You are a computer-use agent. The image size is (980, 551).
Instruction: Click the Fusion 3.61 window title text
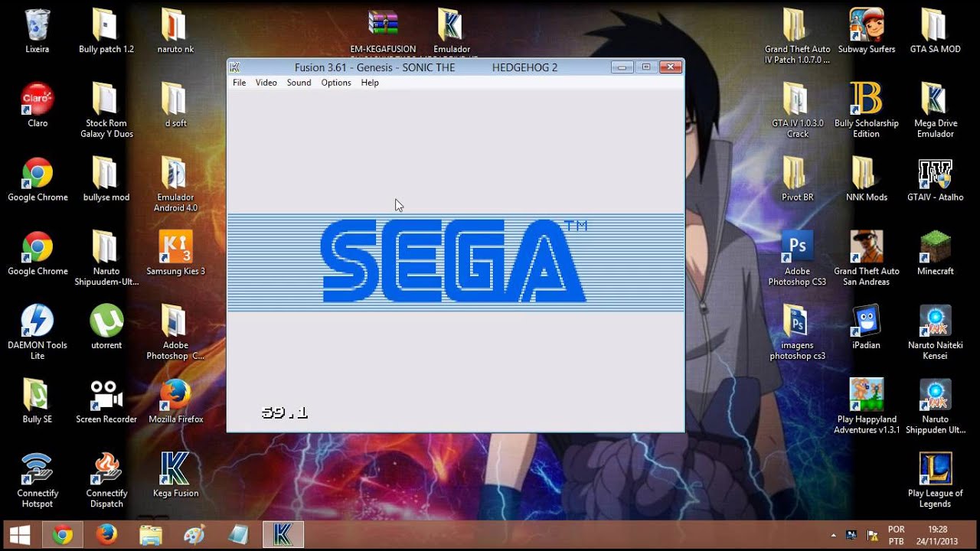[426, 67]
